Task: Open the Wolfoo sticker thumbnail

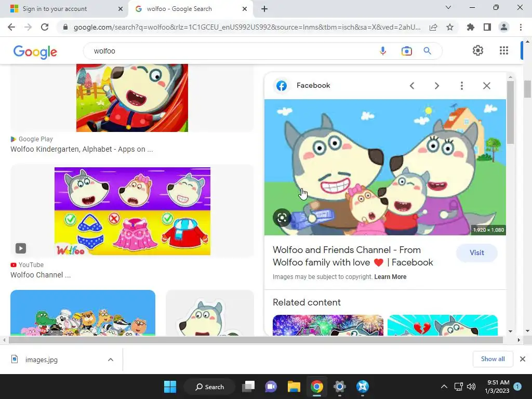Action: pos(210,313)
